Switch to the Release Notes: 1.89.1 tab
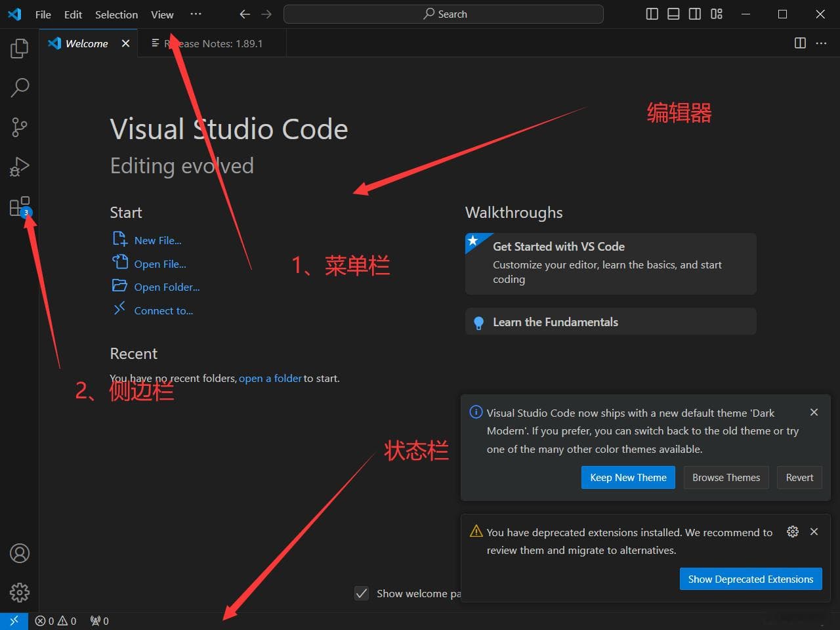This screenshot has width=840, height=630. [212, 43]
